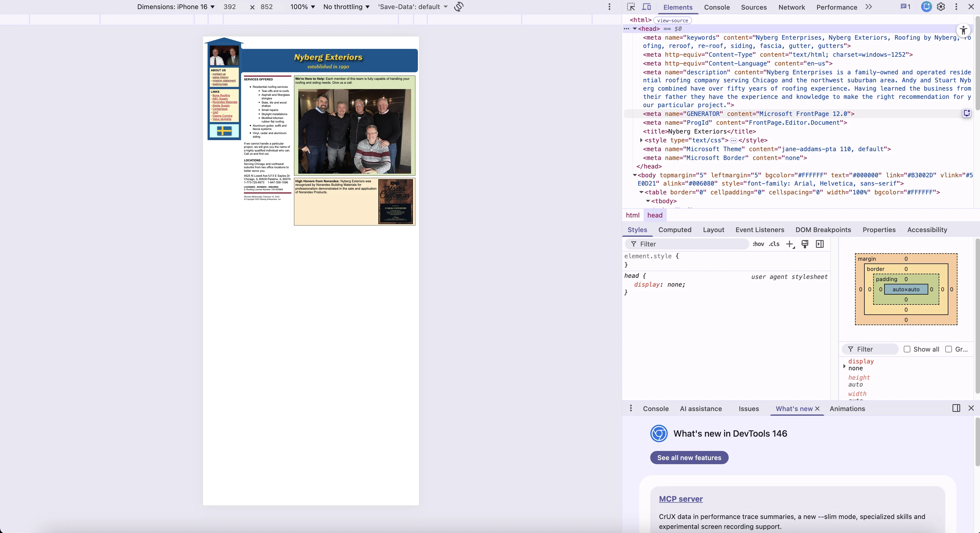Open the drawer three-dot menu
The width and height of the screenshot is (980, 533).
coord(631,408)
